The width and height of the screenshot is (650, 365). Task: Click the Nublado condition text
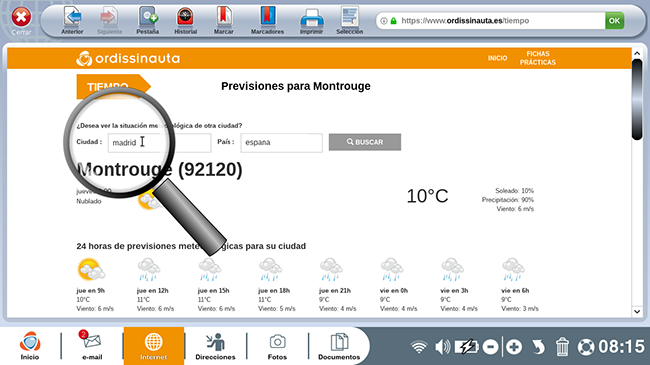[x=89, y=201]
